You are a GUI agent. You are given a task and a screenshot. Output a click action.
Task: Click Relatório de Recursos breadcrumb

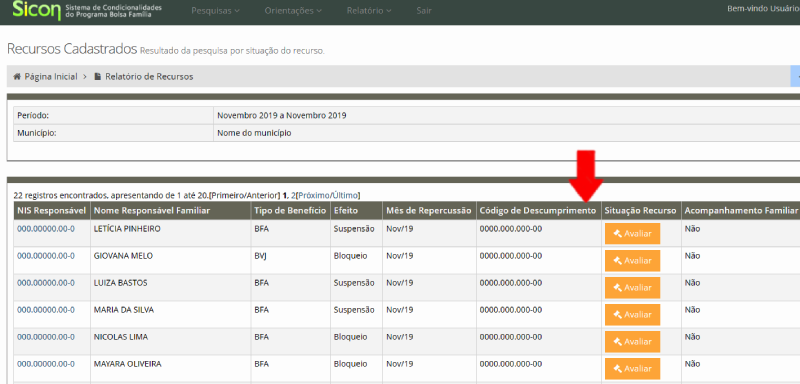point(149,77)
